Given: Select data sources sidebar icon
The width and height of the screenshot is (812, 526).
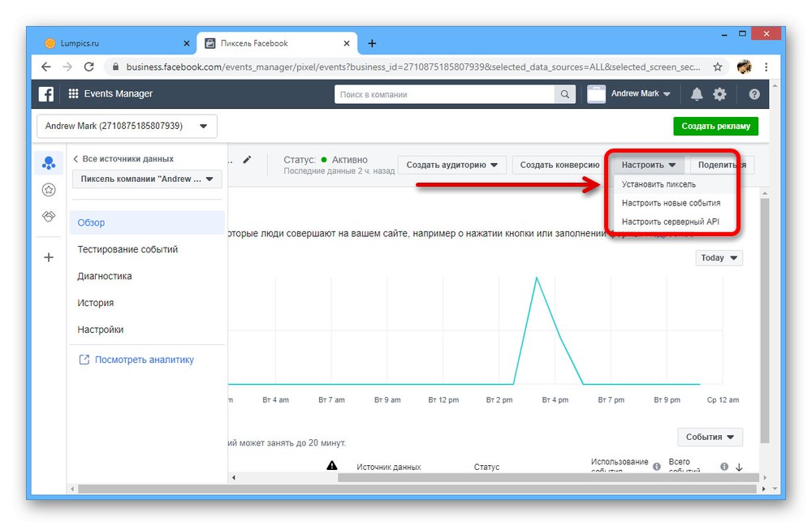Looking at the screenshot, I should tap(49, 163).
